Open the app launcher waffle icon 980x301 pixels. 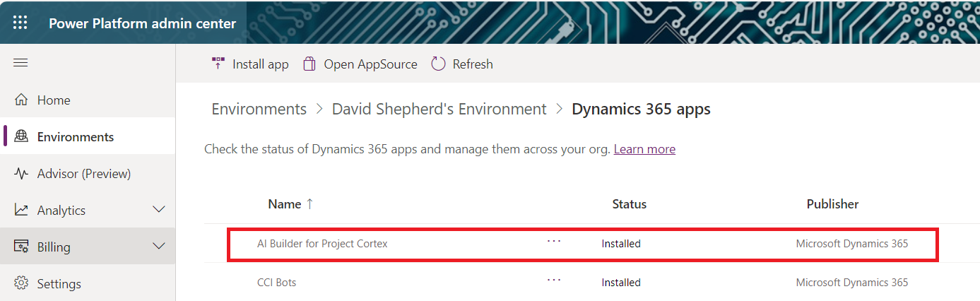(20, 23)
